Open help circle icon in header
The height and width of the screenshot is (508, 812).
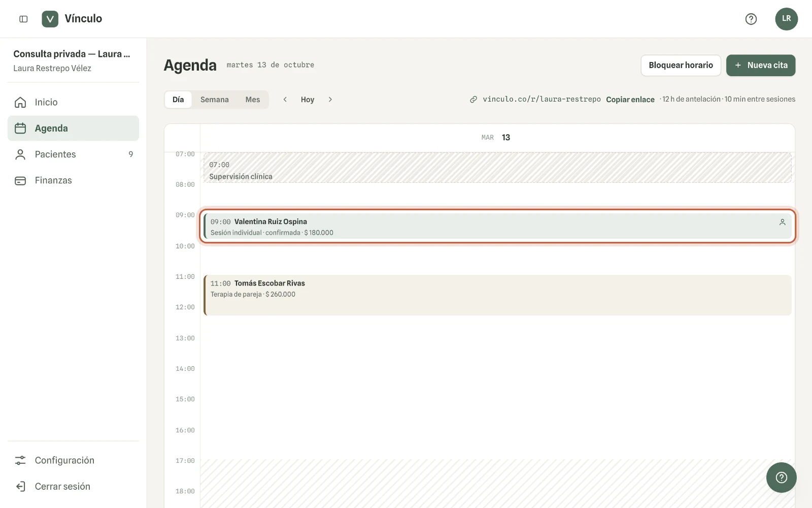click(751, 19)
